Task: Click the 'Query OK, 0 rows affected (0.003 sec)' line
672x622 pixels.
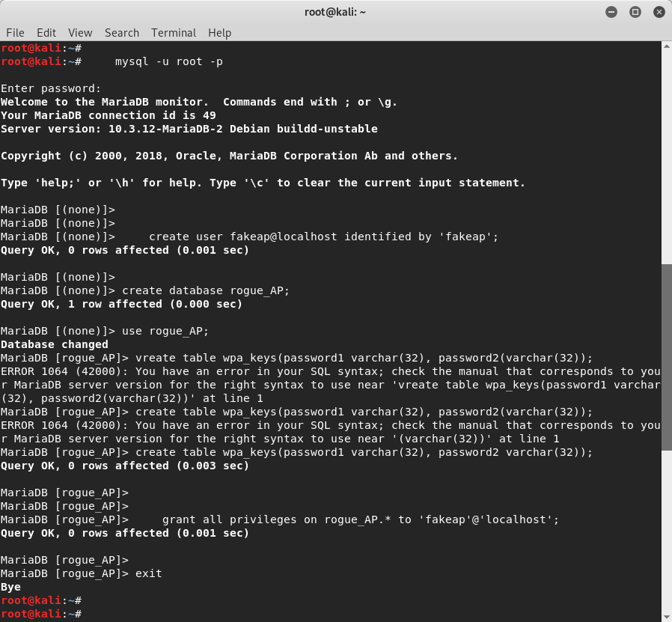Action: [x=125, y=466]
